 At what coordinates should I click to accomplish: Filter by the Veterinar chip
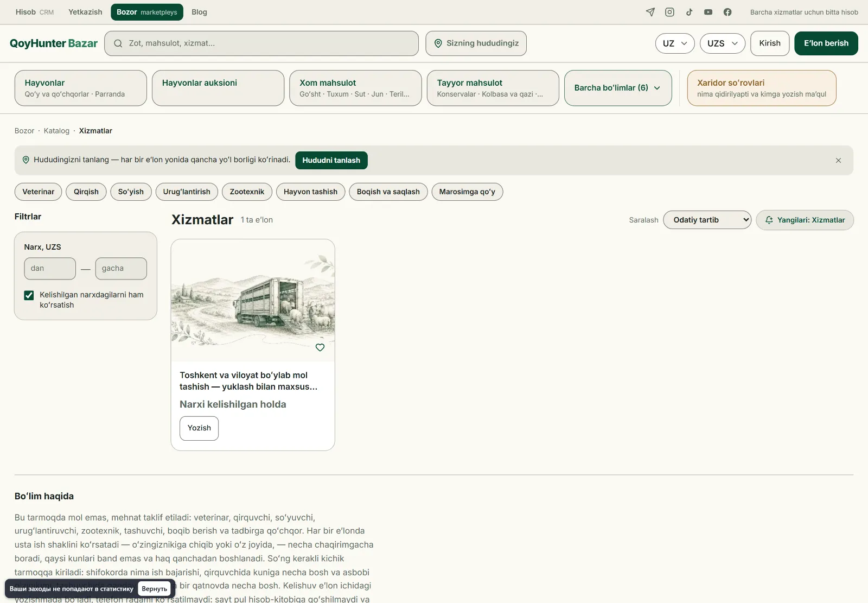pos(38,192)
